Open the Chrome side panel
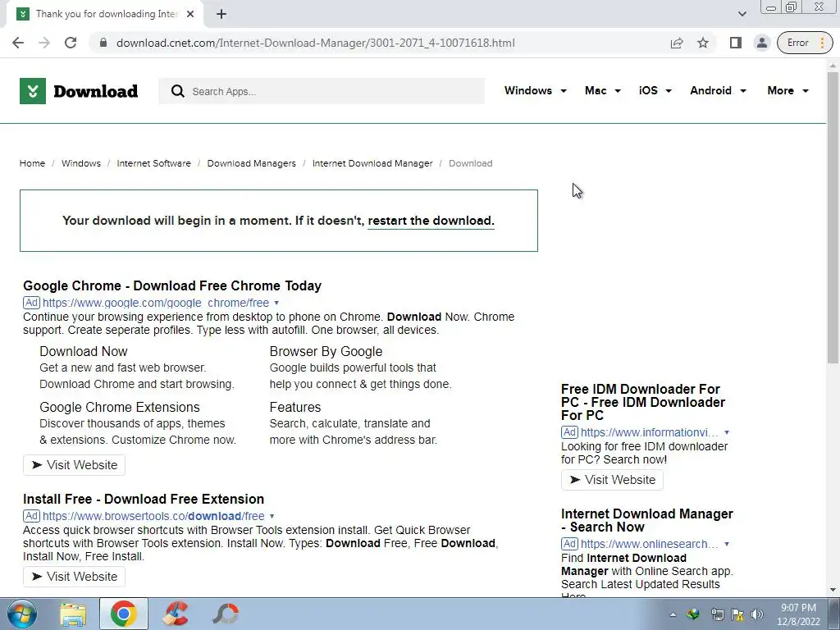The height and width of the screenshot is (630, 840). tap(736, 43)
